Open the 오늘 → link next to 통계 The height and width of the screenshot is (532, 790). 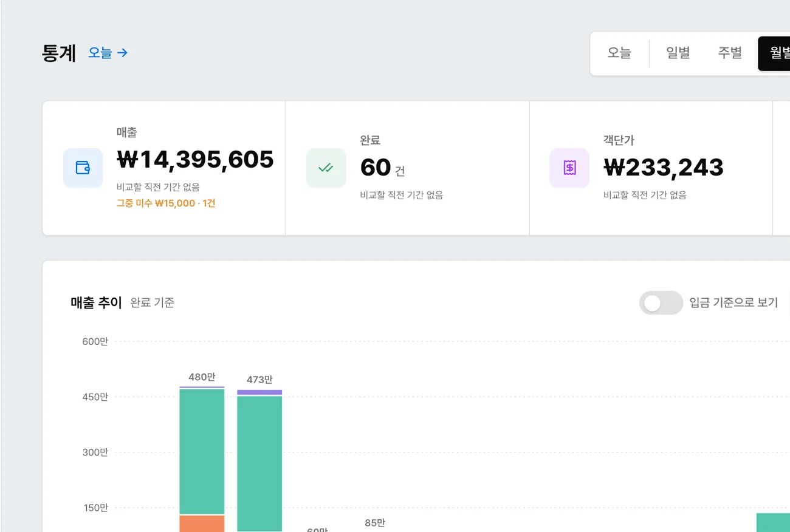click(108, 53)
